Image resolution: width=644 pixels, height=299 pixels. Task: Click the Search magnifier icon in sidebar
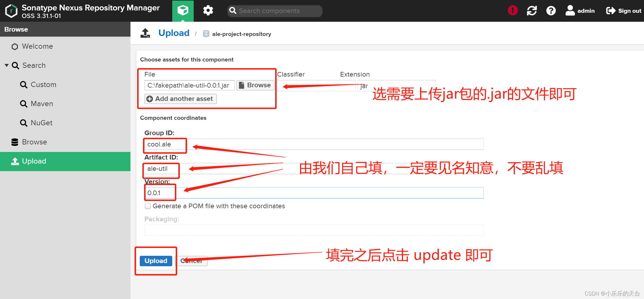click(15, 66)
